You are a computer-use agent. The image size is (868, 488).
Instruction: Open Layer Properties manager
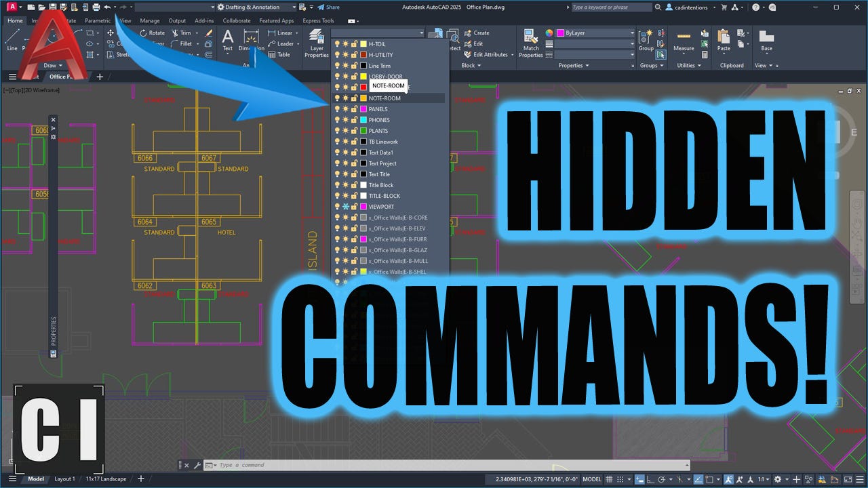coord(316,43)
